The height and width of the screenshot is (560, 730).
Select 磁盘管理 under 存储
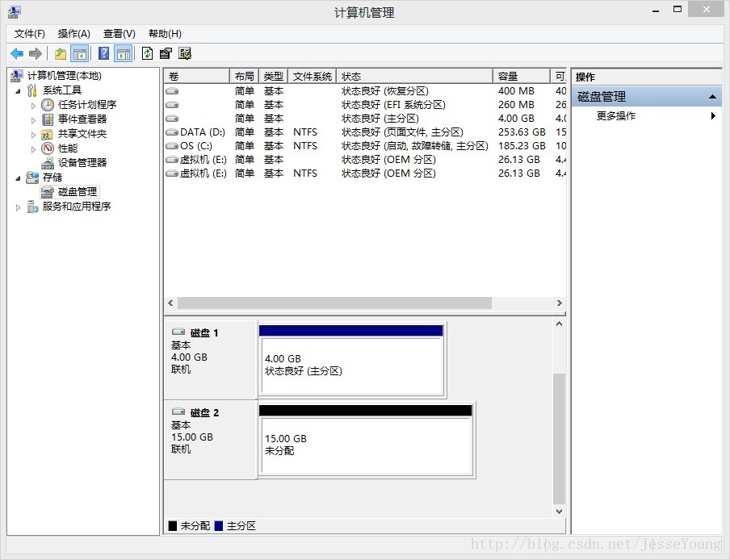coord(78,191)
